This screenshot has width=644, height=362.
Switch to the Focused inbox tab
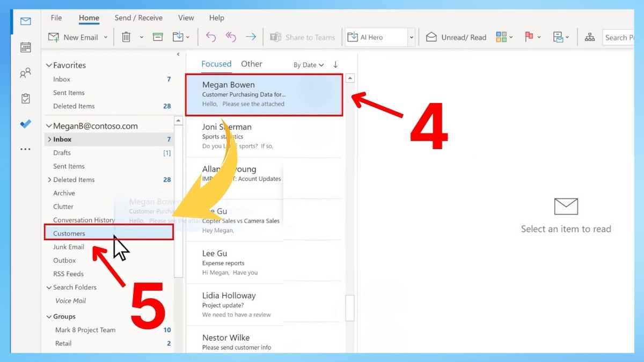[x=216, y=64]
